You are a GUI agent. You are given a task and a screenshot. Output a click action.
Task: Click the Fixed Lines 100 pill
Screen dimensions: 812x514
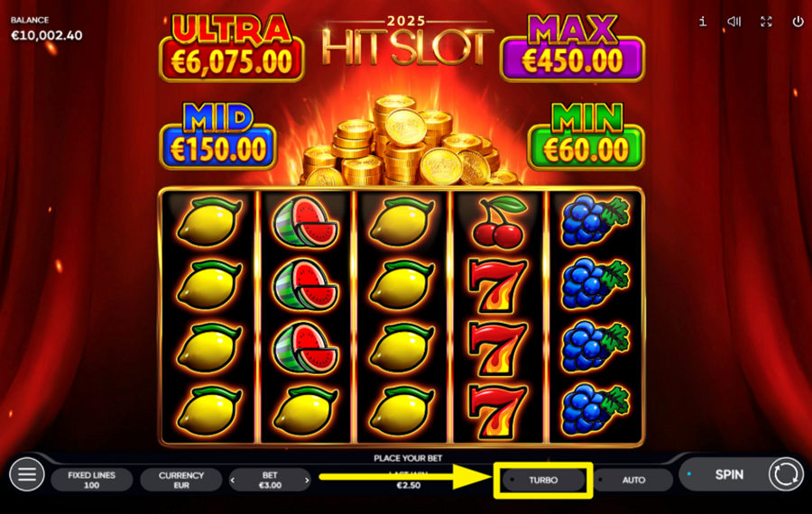[92, 480]
